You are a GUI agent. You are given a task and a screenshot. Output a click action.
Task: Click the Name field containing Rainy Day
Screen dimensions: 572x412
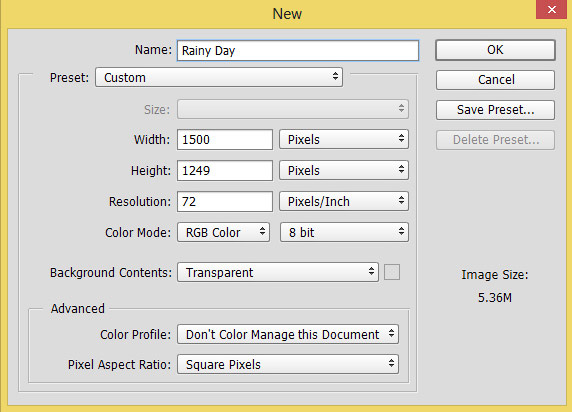[x=298, y=50]
